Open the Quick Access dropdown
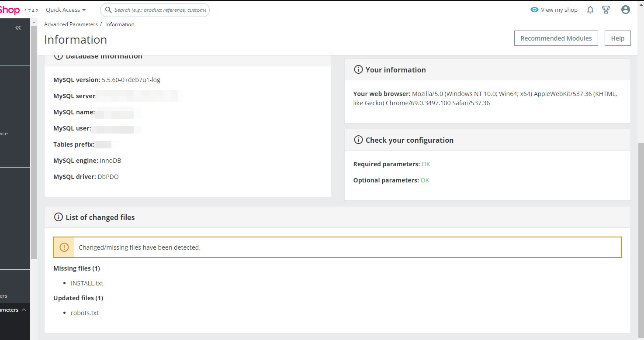This screenshot has width=644, height=340. 66,10
